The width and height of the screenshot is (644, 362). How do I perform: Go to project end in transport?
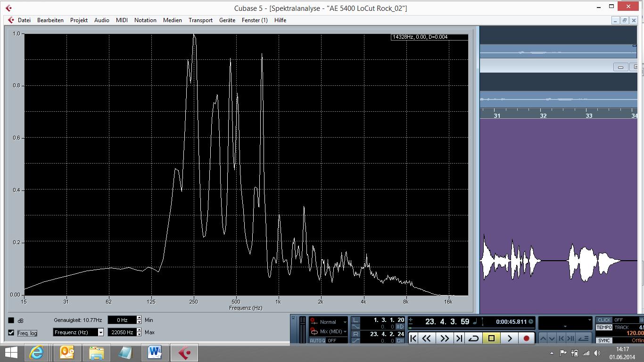[x=459, y=338]
